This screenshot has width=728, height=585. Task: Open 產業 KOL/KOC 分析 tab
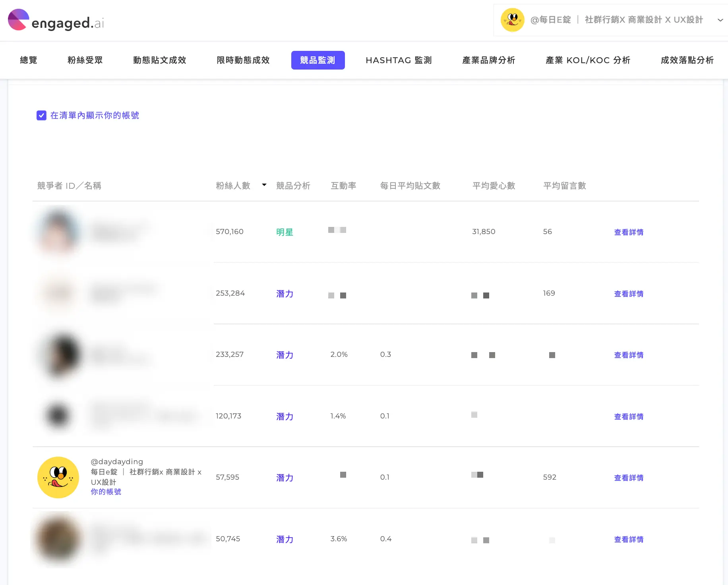588,60
